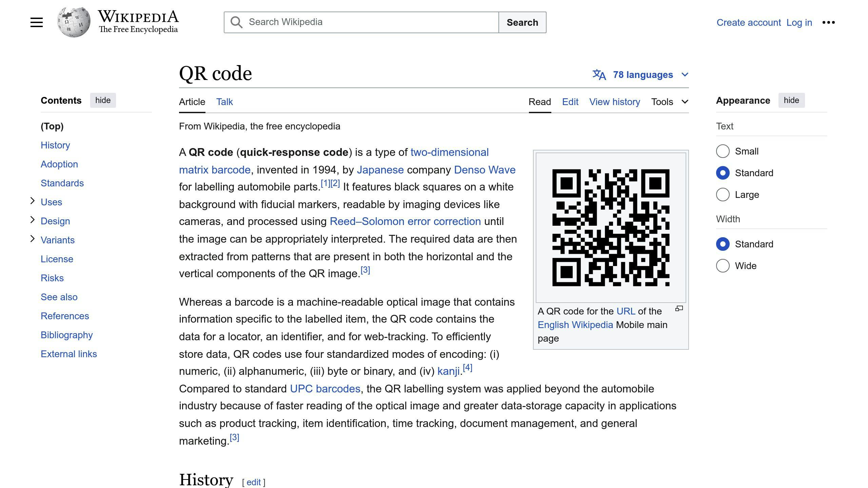
Task: Go to Risks in contents
Action: [52, 278]
